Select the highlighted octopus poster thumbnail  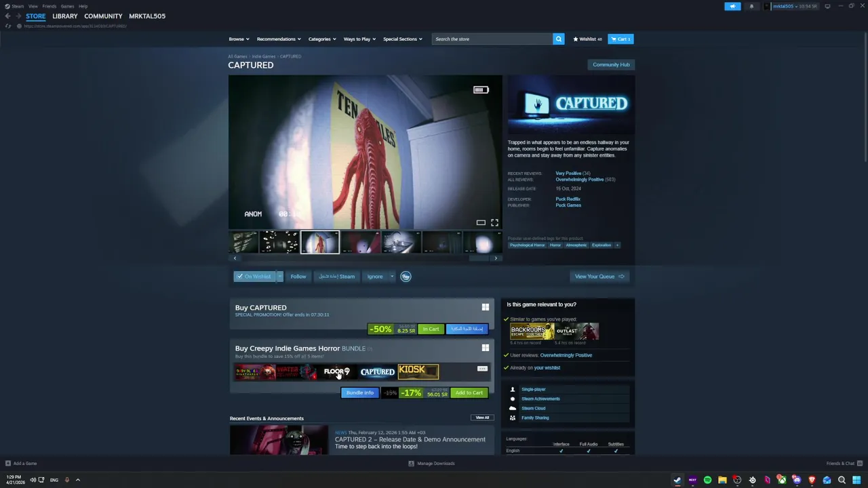coord(319,242)
